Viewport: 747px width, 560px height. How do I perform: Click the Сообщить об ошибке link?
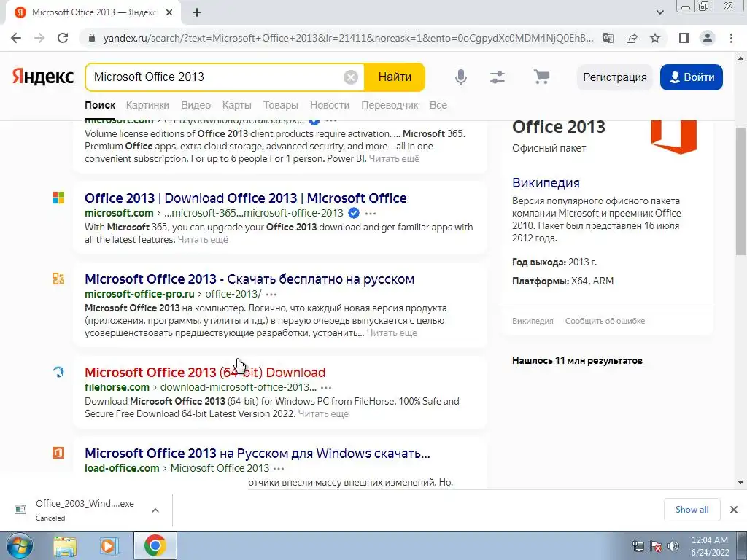tap(605, 321)
